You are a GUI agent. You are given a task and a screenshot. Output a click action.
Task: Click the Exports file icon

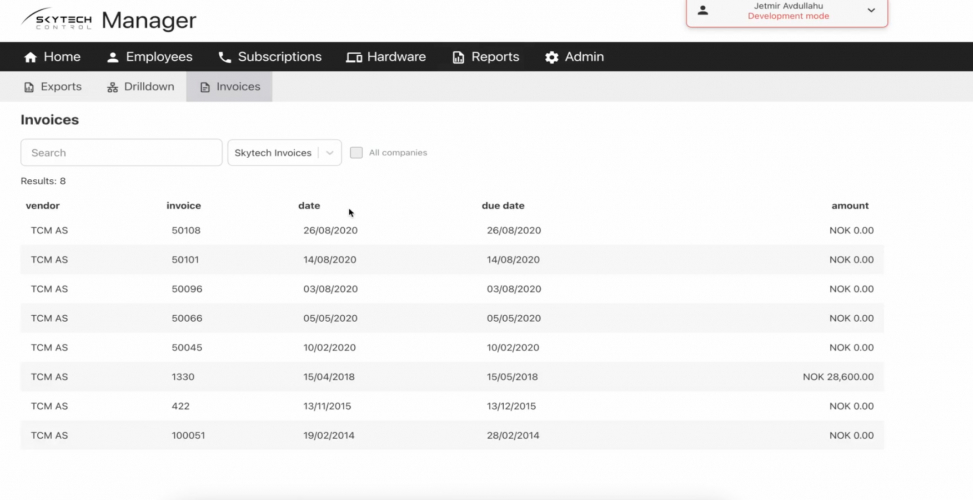tap(29, 87)
